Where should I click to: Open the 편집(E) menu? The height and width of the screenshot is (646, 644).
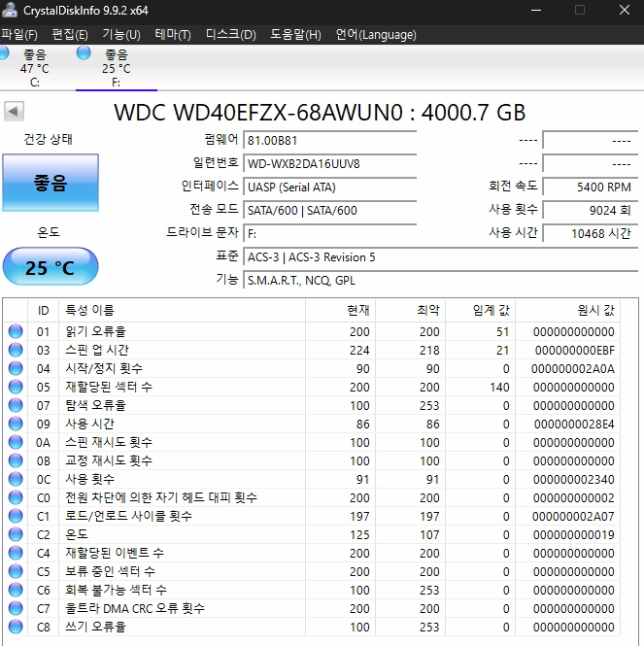pos(70,35)
